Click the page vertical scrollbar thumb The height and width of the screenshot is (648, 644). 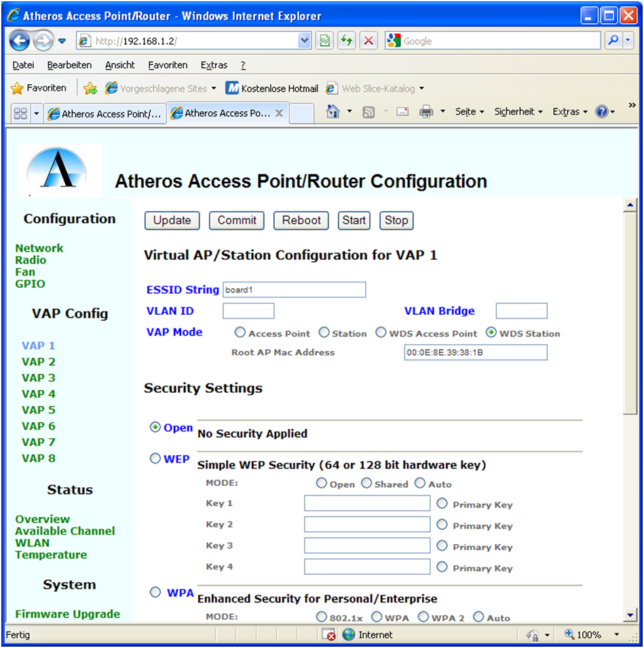630,313
